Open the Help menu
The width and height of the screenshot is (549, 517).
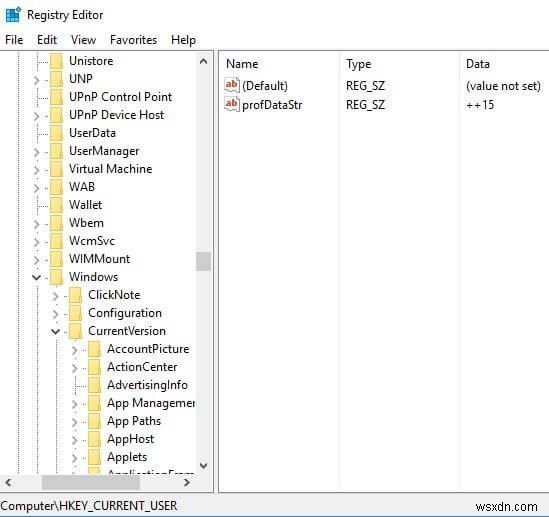(x=183, y=40)
